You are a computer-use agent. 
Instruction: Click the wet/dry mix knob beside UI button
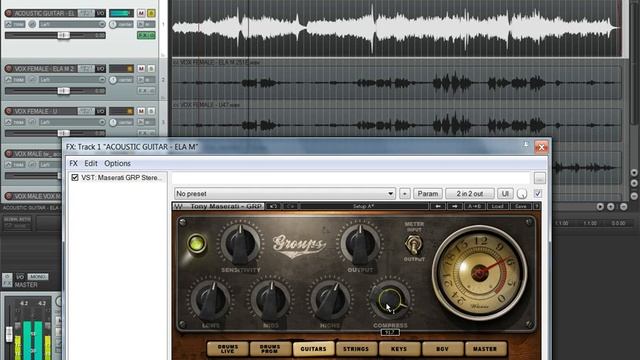[x=522, y=193]
